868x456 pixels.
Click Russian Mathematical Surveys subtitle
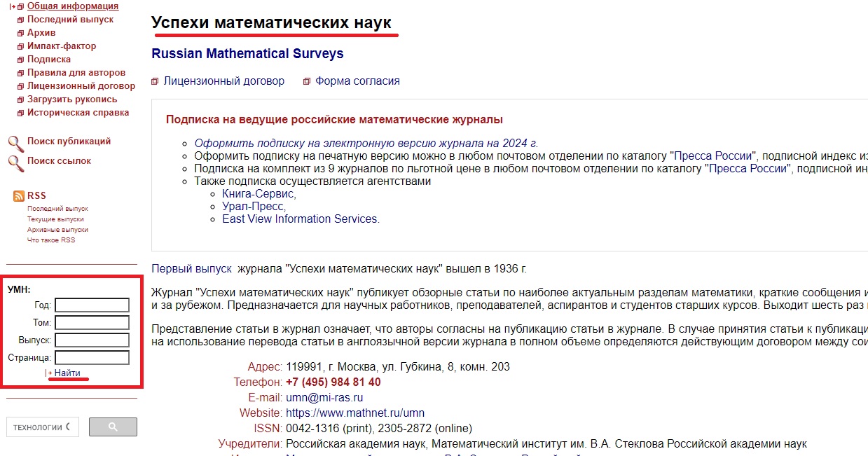247,54
